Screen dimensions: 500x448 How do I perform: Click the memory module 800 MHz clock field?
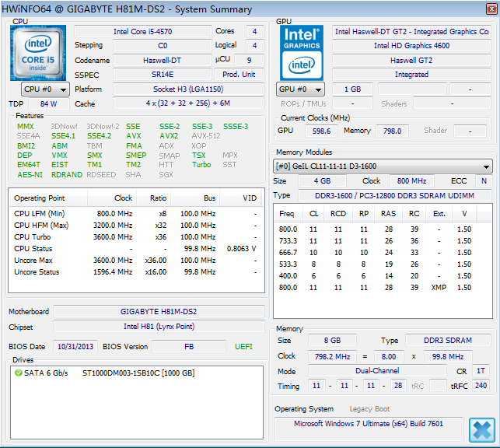411,181
